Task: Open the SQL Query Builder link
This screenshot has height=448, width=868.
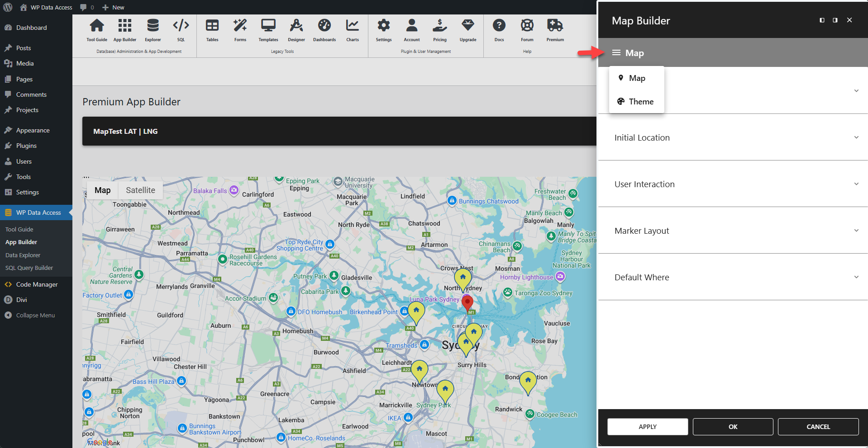Action: tap(29, 268)
